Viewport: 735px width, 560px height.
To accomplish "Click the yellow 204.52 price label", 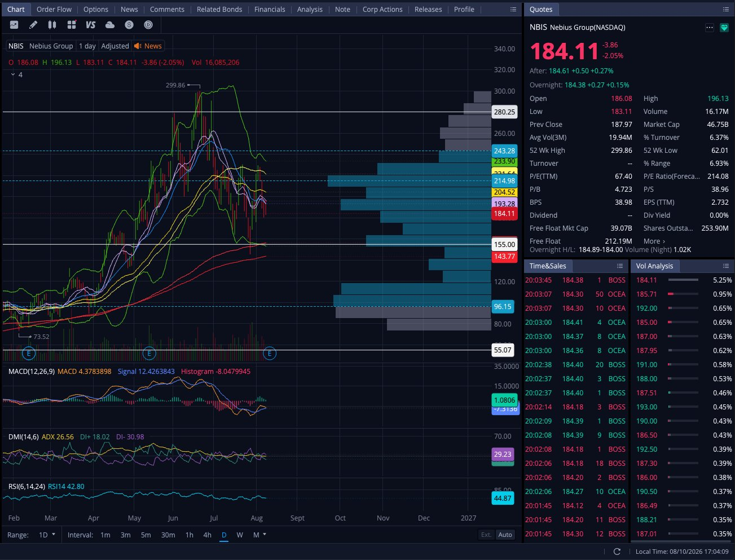I will click(504, 192).
